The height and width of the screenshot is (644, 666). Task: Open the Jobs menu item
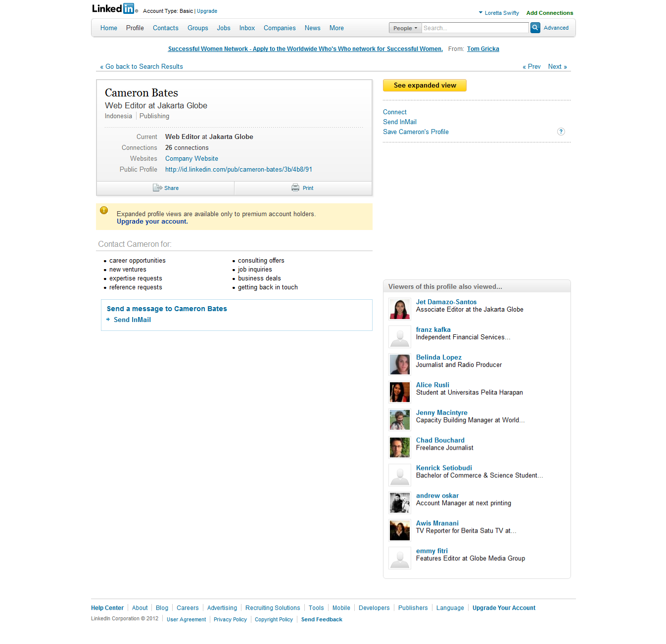point(224,28)
